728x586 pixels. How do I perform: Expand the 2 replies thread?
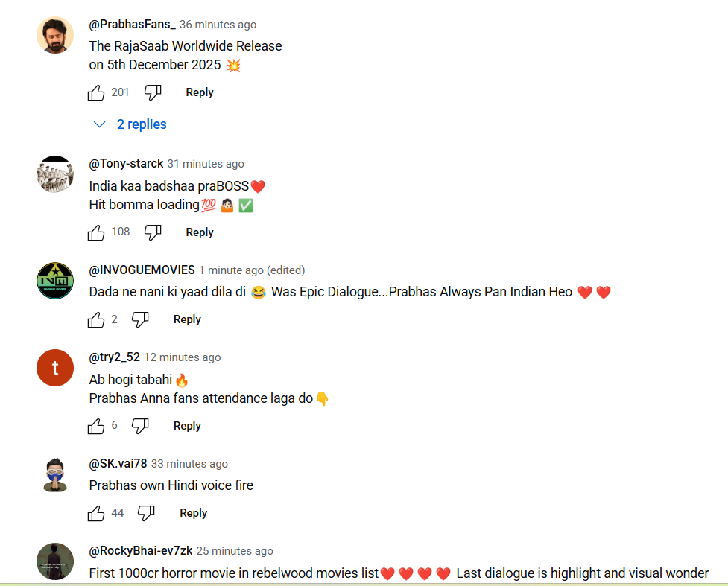pos(130,124)
